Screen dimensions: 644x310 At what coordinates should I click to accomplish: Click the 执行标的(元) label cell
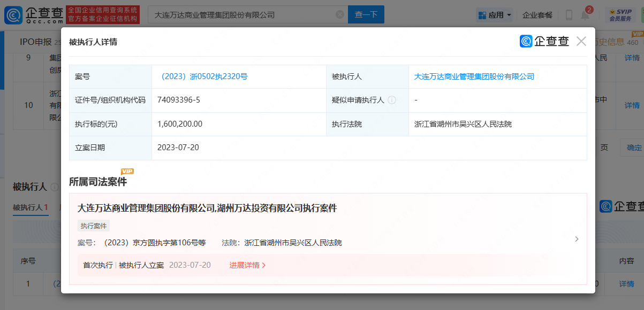click(x=110, y=124)
